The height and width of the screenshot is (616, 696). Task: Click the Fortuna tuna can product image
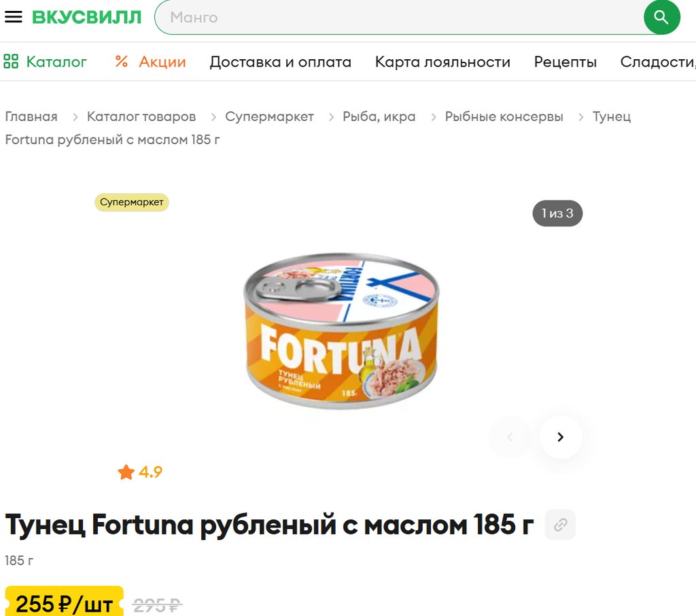(x=341, y=331)
